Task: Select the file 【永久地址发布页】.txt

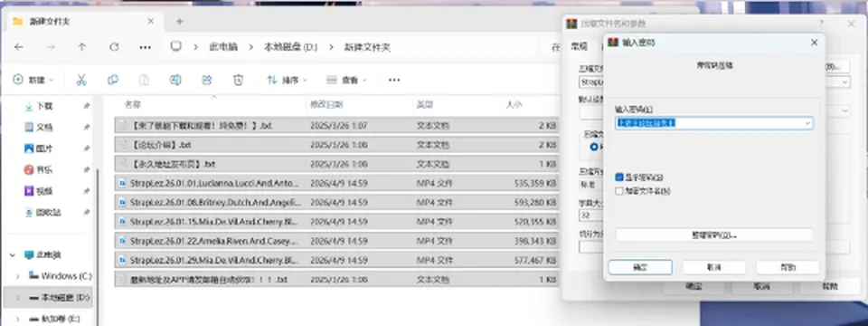Action: pyautogui.click(x=336, y=164)
